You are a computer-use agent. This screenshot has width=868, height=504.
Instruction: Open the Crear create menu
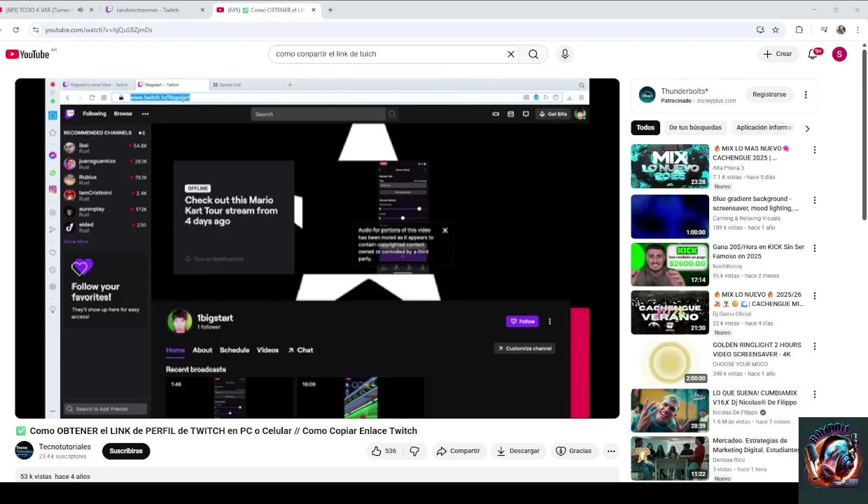click(x=777, y=54)
